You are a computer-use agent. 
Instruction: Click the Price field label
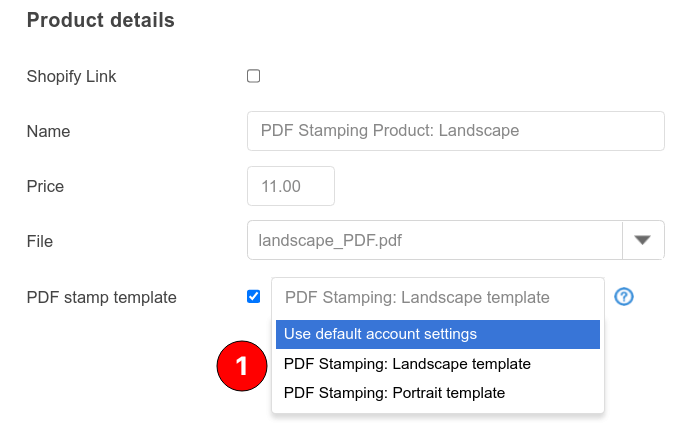tap(45, 187)
